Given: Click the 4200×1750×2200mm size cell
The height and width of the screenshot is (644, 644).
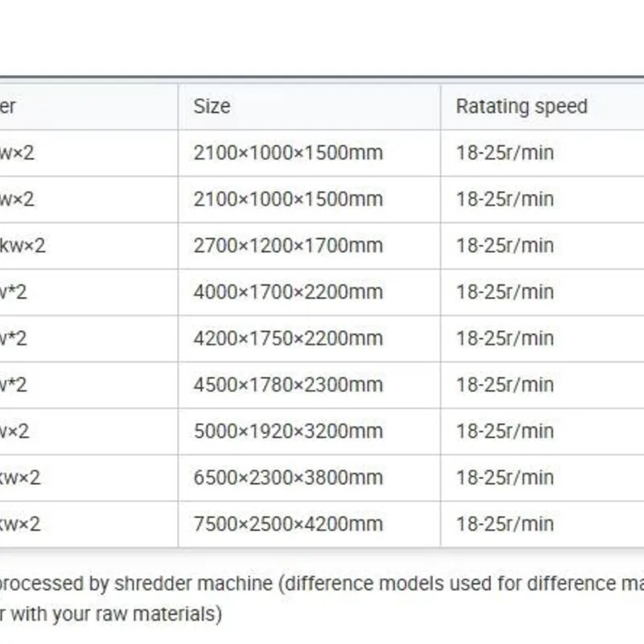Looking at the screenshot, I should [x=288, y=338].
